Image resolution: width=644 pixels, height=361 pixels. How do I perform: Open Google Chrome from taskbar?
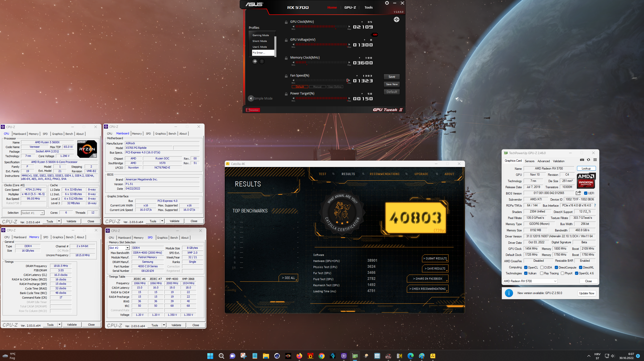pos(322,356)
